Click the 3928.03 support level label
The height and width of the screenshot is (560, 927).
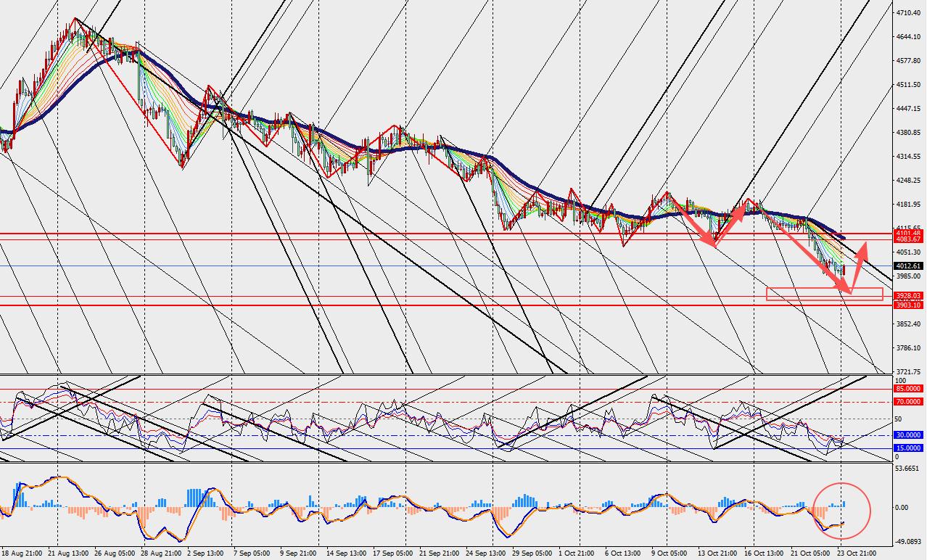tap(908, 296)
